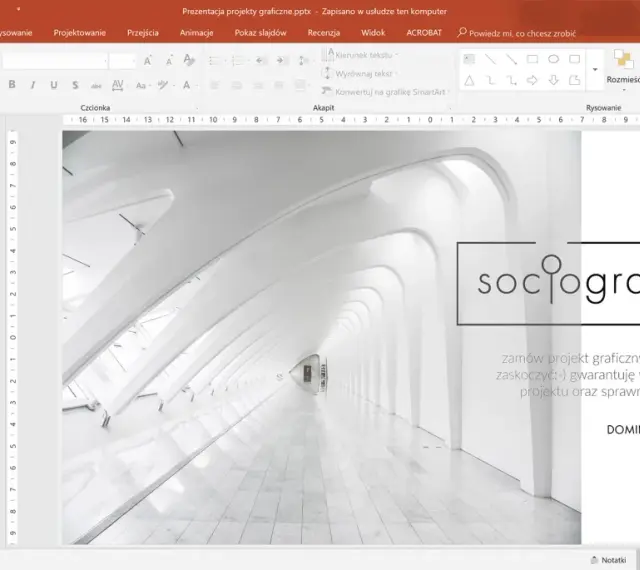Open the text highlight color dropdown
This screenshot has width=640, height=570.
(x=165, y=85)
